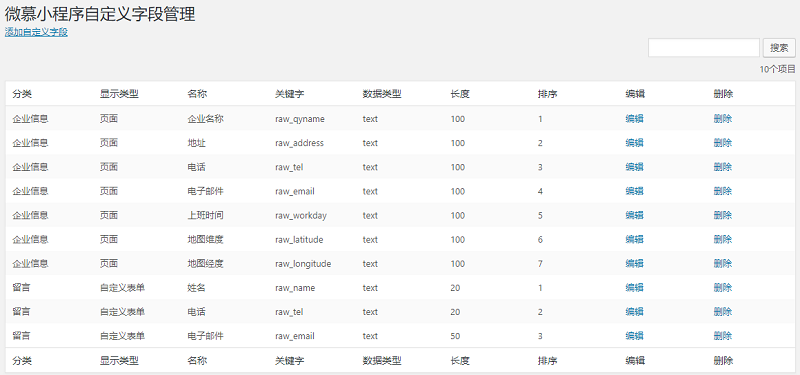Image resolution: width=800 pixels, height=375 pixels.
Task: Select the raw_address keyword cell
Action: tap(299, 143)
